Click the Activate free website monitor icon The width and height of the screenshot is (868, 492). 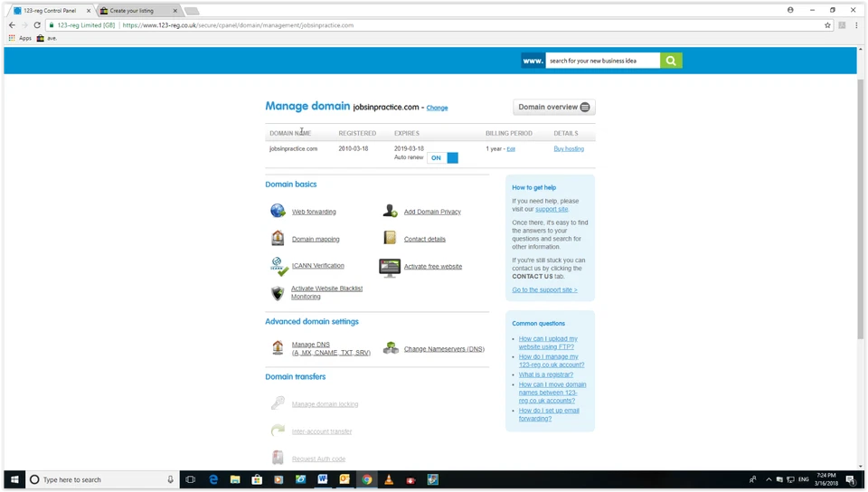click(390, 268)
